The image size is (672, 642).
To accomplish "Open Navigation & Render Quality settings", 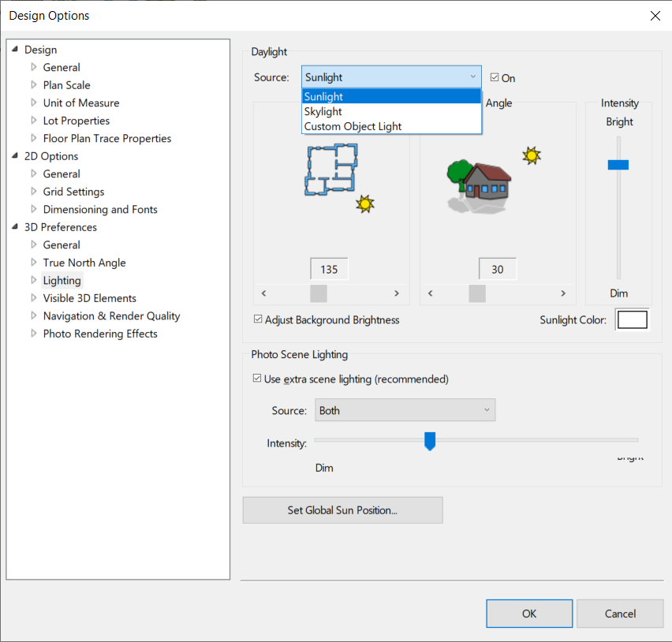I will 111,315.
